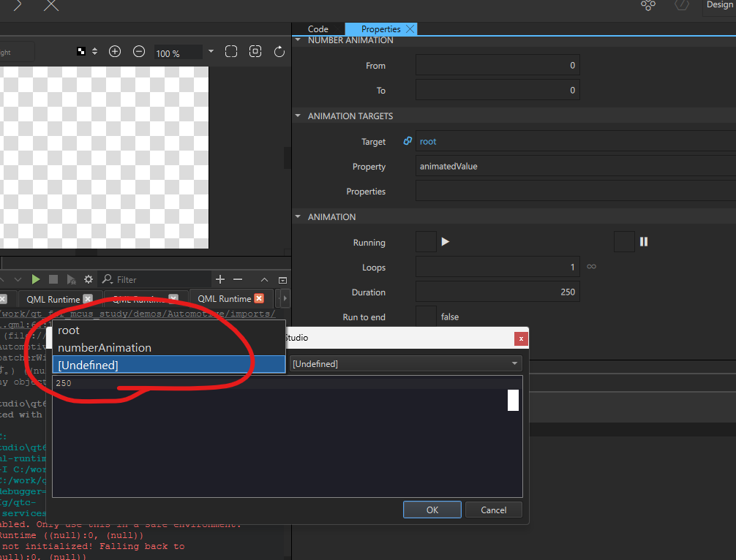Click the plus icon to increase output font
Image resolution: width=736 pixels, height=560 pixels.
(220, 279)
